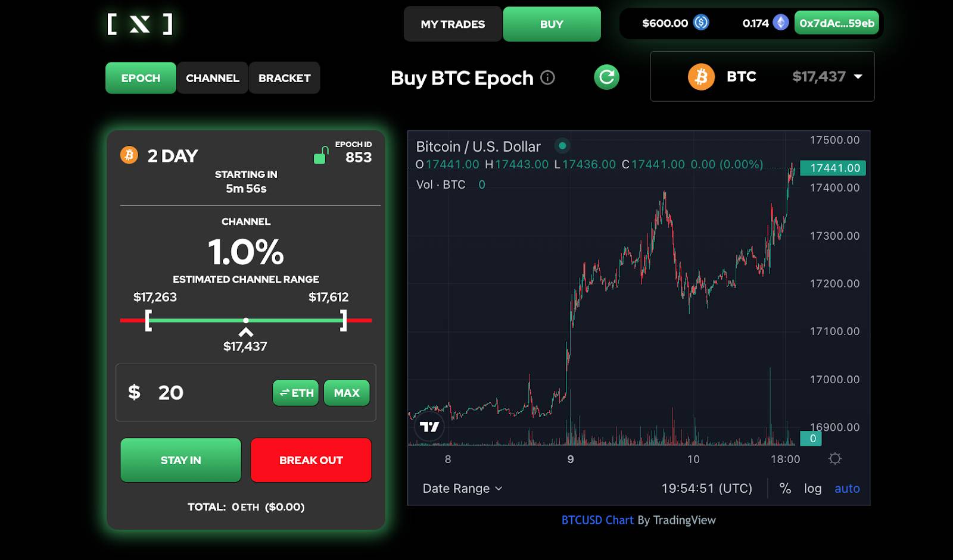
Task: Switch to the Channel tab
Action: point(213,78)
